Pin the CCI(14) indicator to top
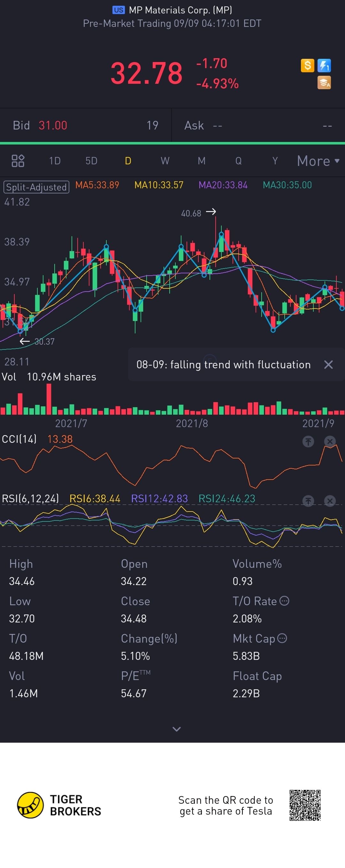This screenshot has width=345, height=868. pos(308,442)
